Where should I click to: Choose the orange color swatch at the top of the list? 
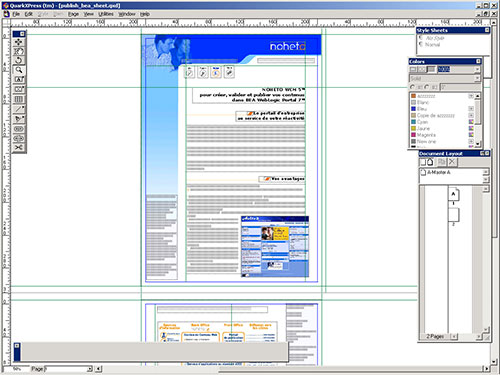pyautogui.click(x=413, y=96)
